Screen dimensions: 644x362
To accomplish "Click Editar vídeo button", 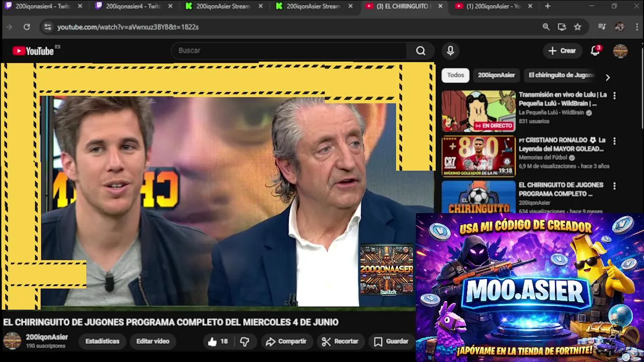I will pos(153,341).
